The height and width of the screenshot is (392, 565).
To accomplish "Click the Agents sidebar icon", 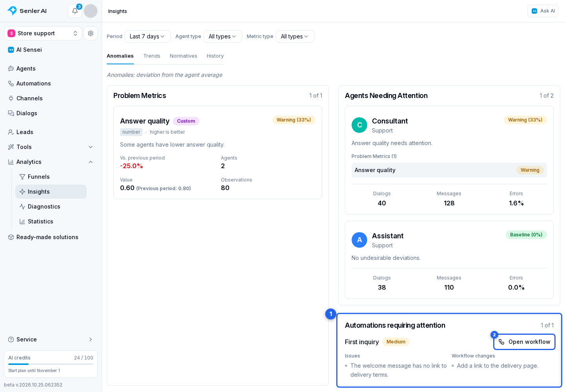I will click(x=11, y=69).
